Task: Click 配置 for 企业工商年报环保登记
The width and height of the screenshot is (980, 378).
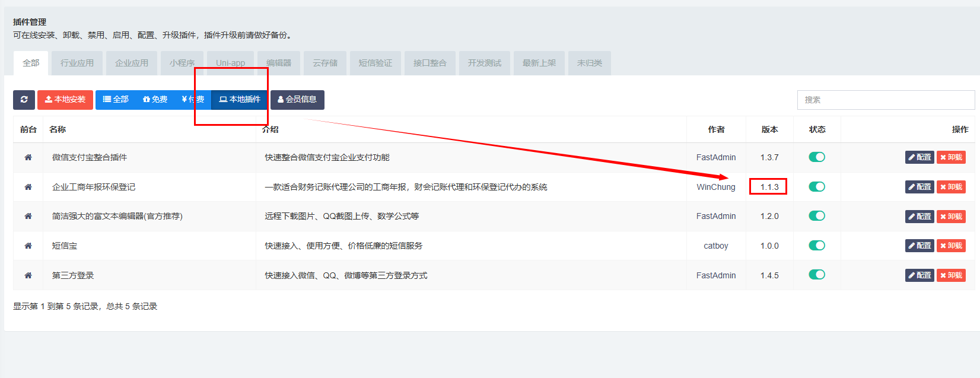Action: click(919, 187)
